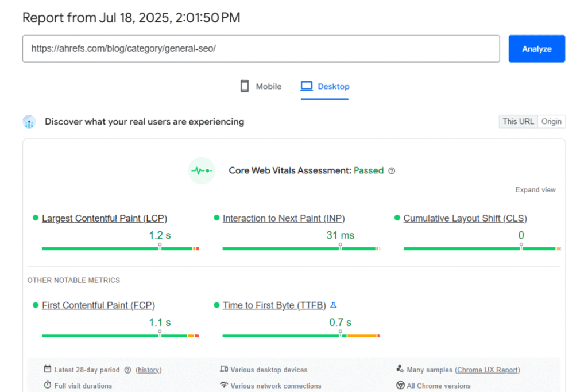Switch data scope to Origin
Screen dimensions: 588x392
click(x=551, y=122)
